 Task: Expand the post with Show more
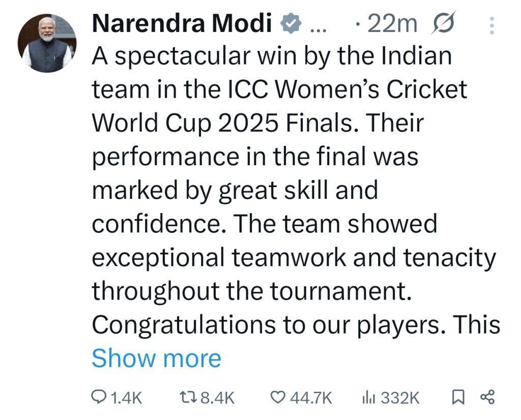click(x=156, y=358)
